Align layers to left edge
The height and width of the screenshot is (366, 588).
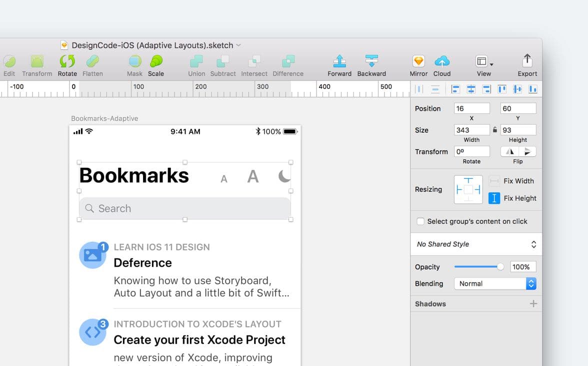pyautogui.click(x=455, y=89)
